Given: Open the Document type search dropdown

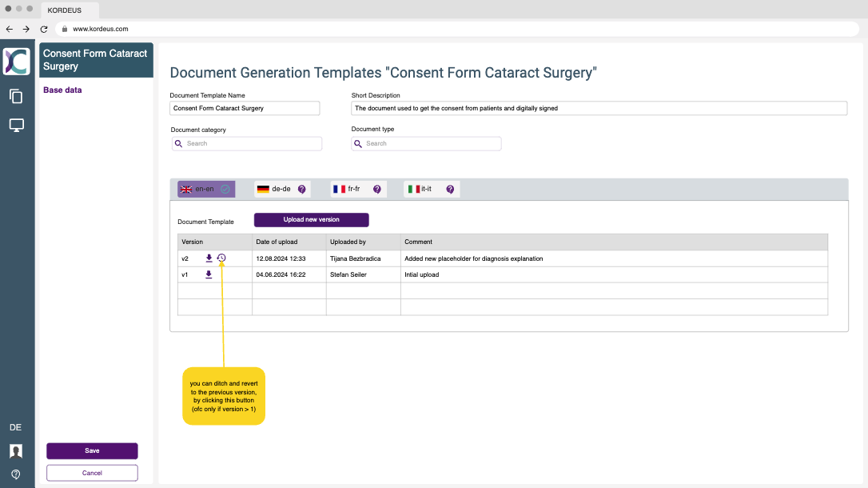Looking at the screenshot, I should (426, 144).
